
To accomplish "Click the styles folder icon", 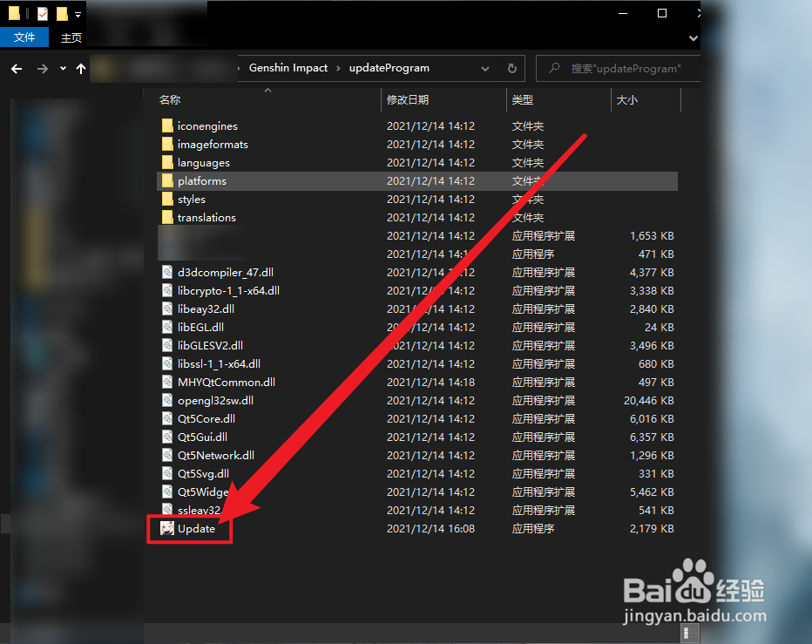I will point(167,199).
